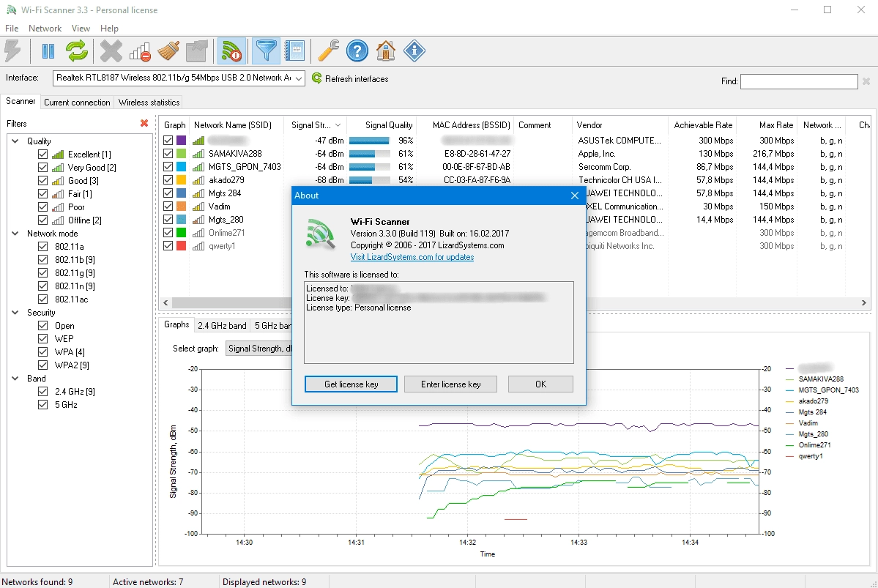
Task: Click the red qwerty1 color swatch
Action: [x=182, y=246]
